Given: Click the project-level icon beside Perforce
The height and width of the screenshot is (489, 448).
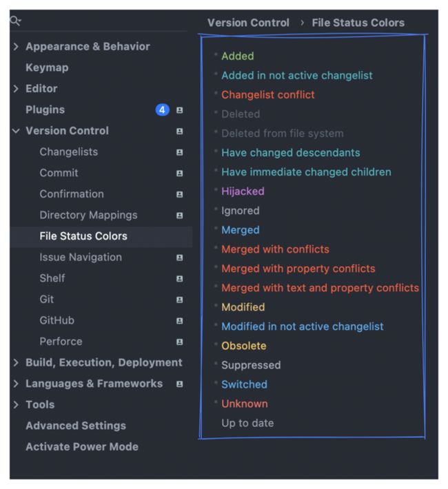Looking at the screenshot, I should [179, 342].
